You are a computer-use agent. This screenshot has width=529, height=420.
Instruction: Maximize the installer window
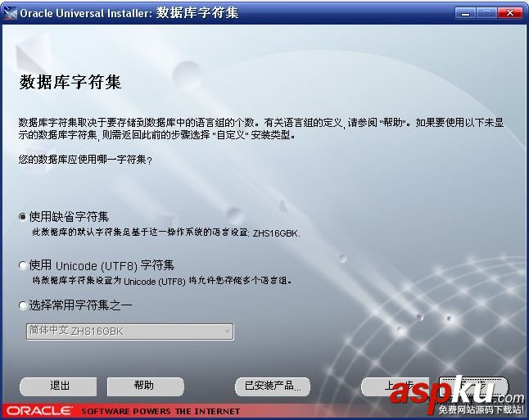[486, 13]
